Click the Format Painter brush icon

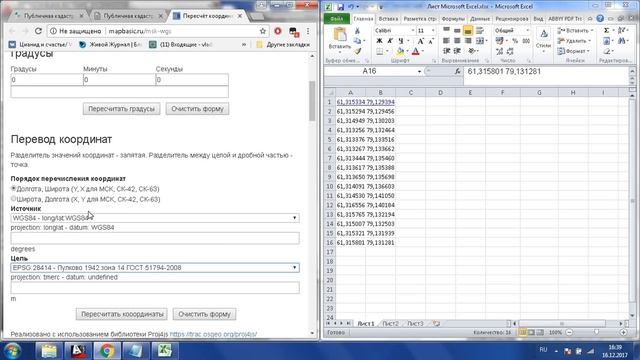pos(358,51)
